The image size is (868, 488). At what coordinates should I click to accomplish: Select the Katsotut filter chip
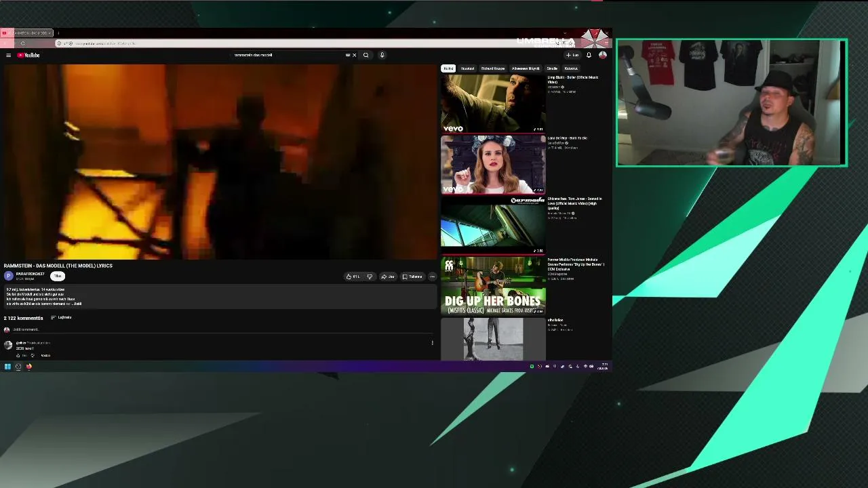(x=571, y=68)
